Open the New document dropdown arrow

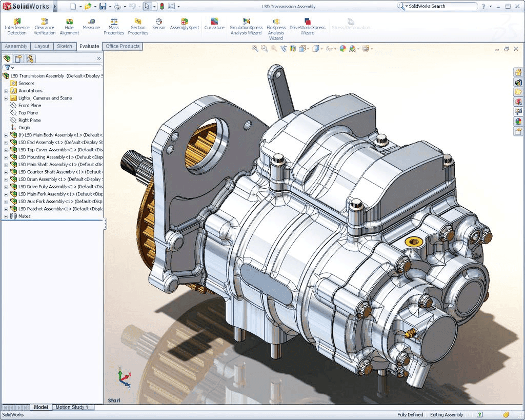(80, 6)
